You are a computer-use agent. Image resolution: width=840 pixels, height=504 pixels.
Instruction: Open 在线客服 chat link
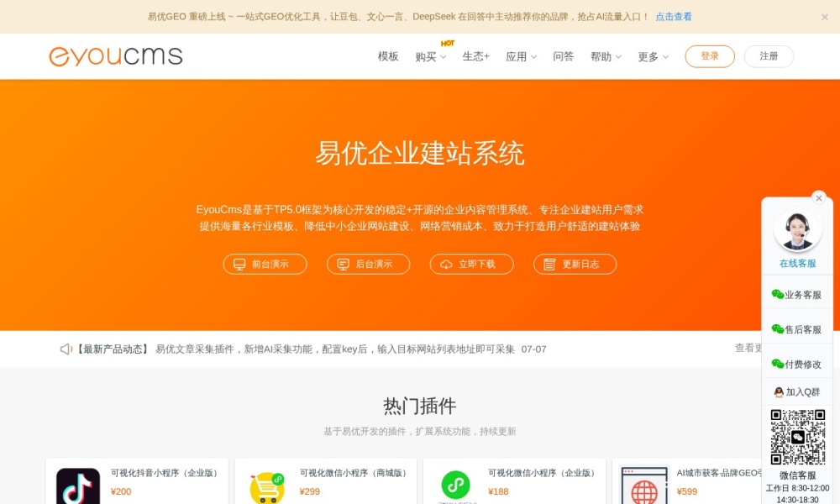(797, 264)
